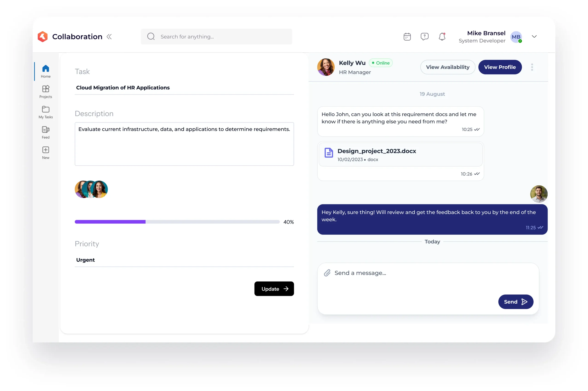
Task: Click the New item icon
Action: [x=45, y=149]
